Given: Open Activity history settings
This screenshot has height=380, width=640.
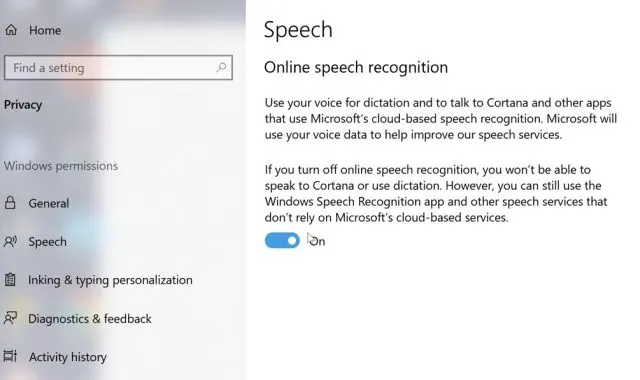Looking at the screenshot, I should pyautogui.click(x=68, y=357).
